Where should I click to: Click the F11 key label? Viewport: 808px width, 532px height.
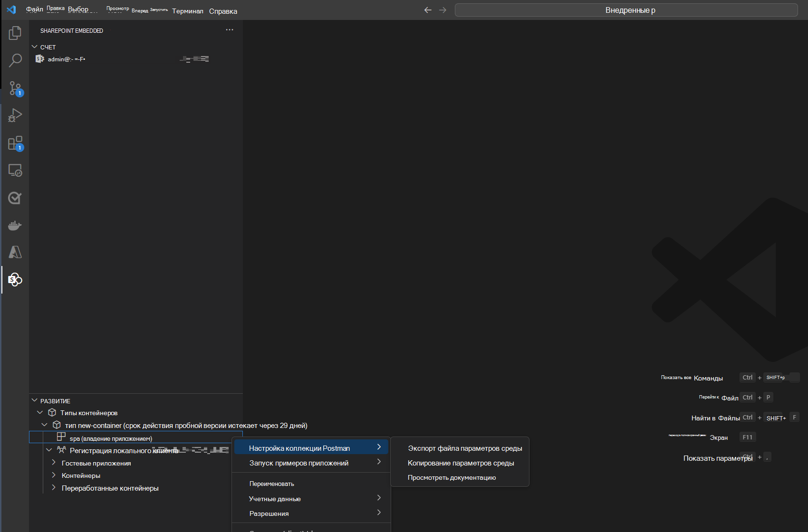coord(748,437)
